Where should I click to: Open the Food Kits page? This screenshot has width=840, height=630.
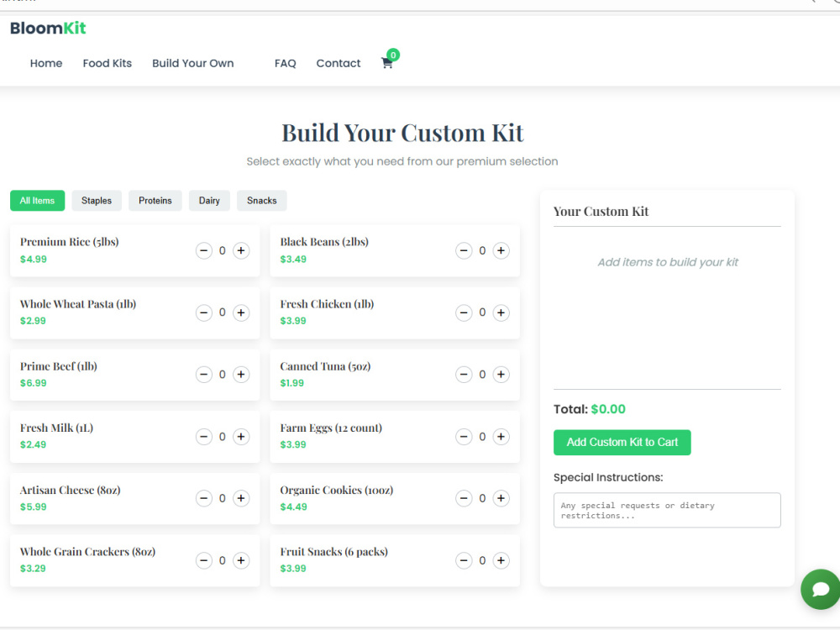[108, 63]
